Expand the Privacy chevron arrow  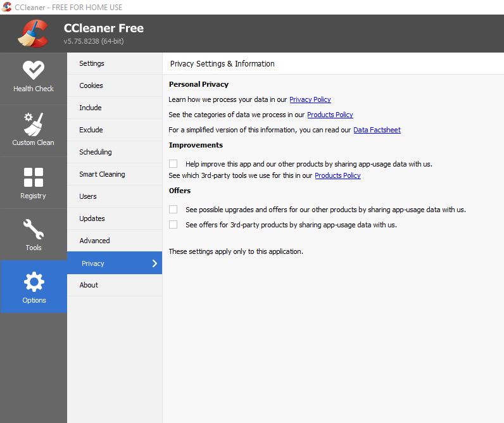pyautogui.click(x=154, y=263)
